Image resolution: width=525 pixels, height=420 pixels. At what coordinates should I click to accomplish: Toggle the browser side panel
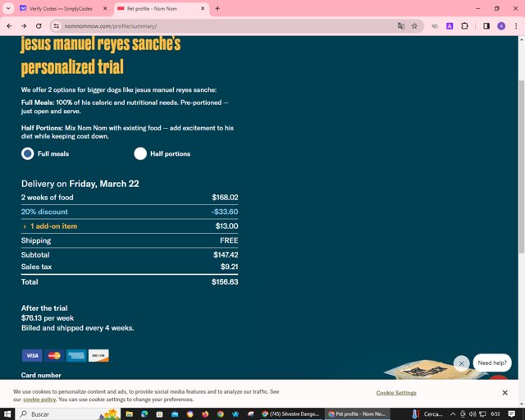[x=486, y=25]
